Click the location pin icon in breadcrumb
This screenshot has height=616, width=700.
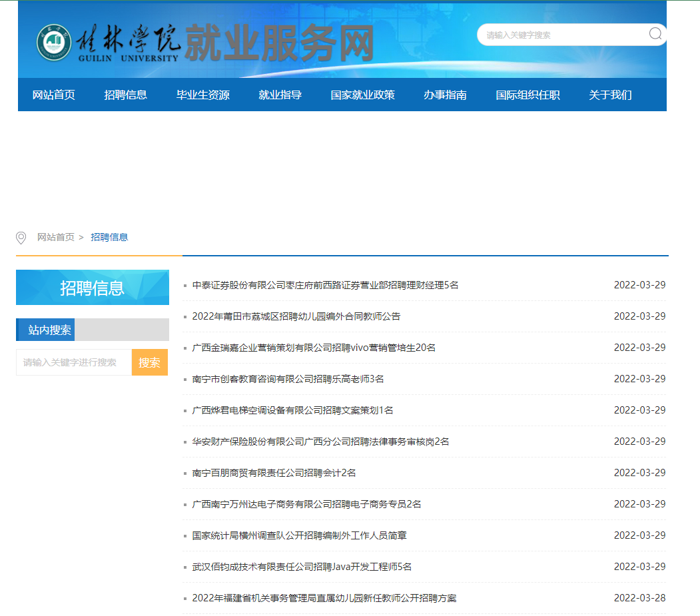[x=21, y=238]
